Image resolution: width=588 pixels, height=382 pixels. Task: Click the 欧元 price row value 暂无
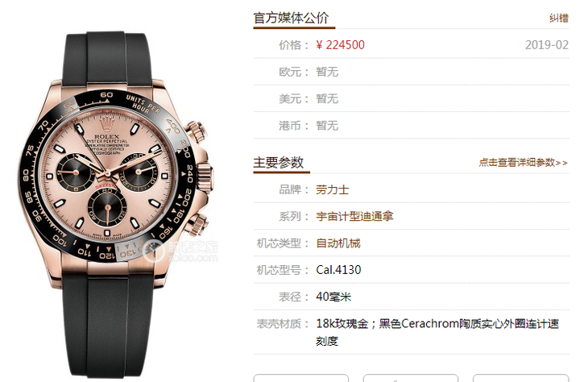point(327,72)
